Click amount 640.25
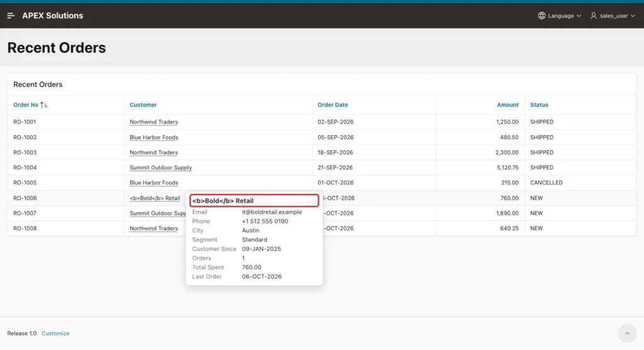 pyautogui.click(x=509, y=229)
